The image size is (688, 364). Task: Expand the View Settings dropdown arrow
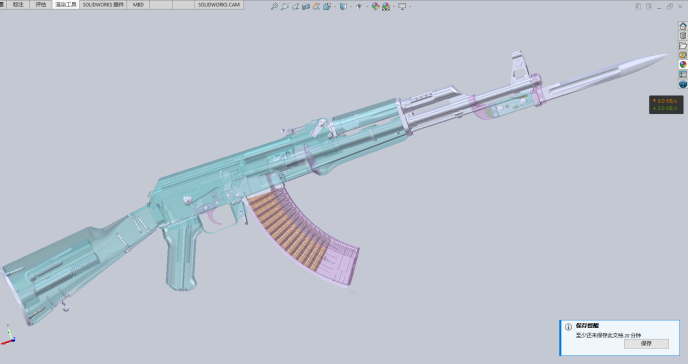point(410,7)
